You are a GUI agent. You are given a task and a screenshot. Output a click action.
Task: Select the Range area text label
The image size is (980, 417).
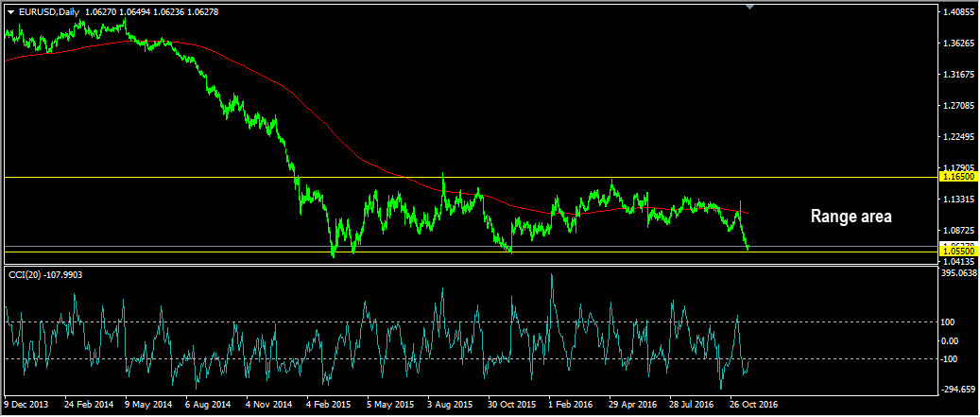(851, 217)
